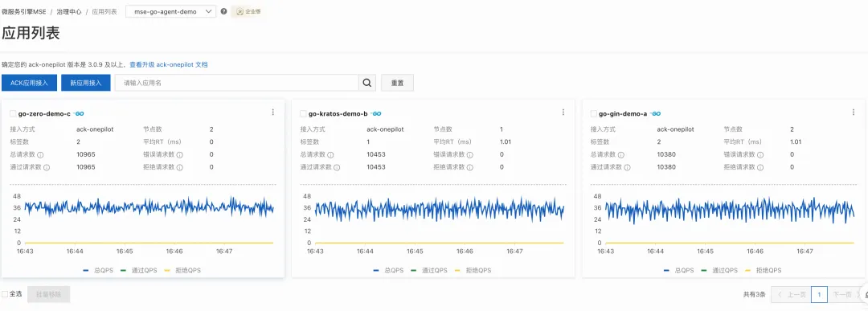This screenshot has width=868, height=311.
Task: Open more options menu on go-kratos-demo-b card
Action: tap(563, 113)
